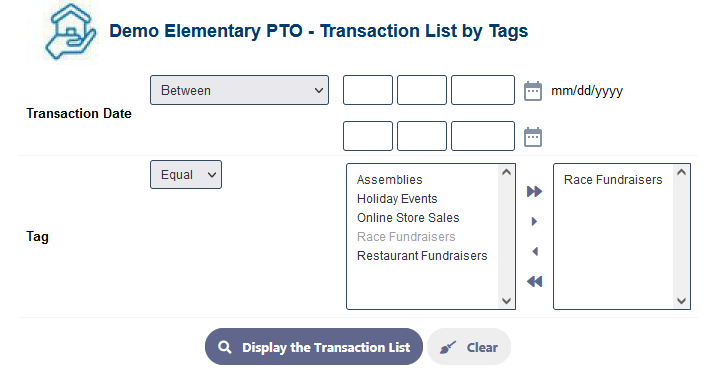The width and height of the screenshot is (719, 369).
Task: Open the end date calendar picker
Action: pyautogui.click(x=532, y=137)
